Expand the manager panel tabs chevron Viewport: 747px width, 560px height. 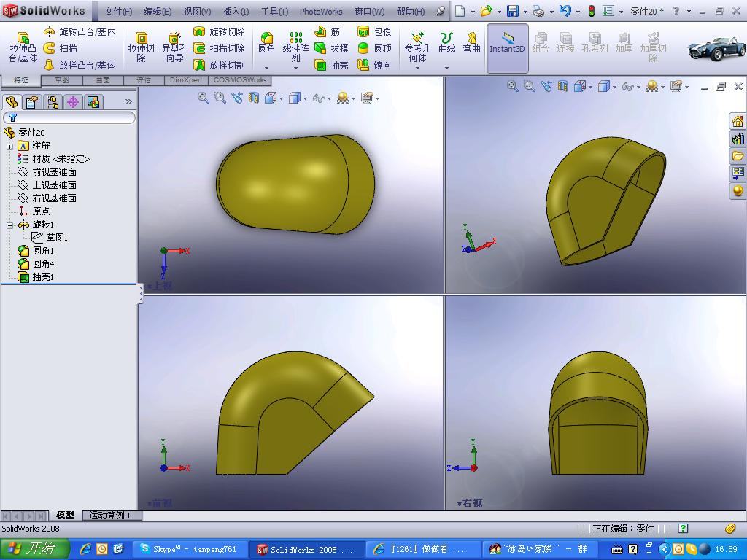pos(128,101)
